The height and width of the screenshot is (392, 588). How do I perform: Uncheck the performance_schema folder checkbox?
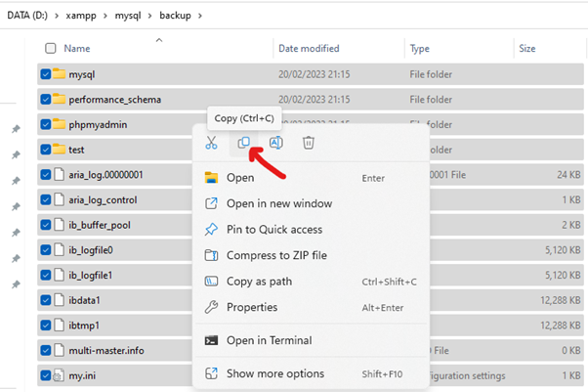(x=47, y=99)
